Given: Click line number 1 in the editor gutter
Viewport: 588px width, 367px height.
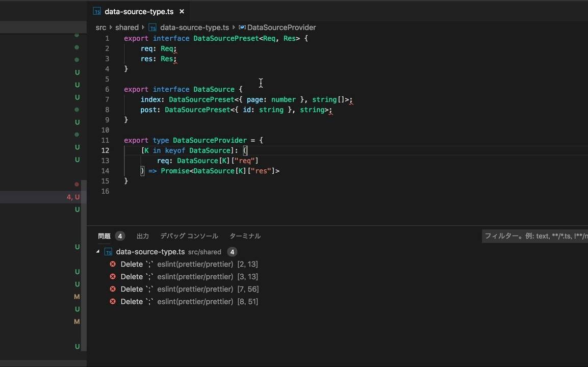Looking at the screenshot, I should (107, 38).
